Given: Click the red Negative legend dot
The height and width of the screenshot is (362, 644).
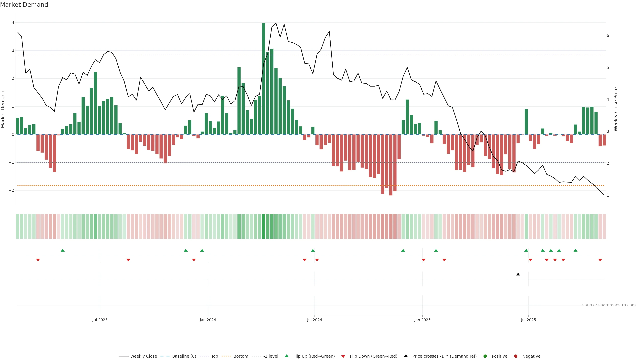Looking at the screenshot, I should (x=516, y=356).
